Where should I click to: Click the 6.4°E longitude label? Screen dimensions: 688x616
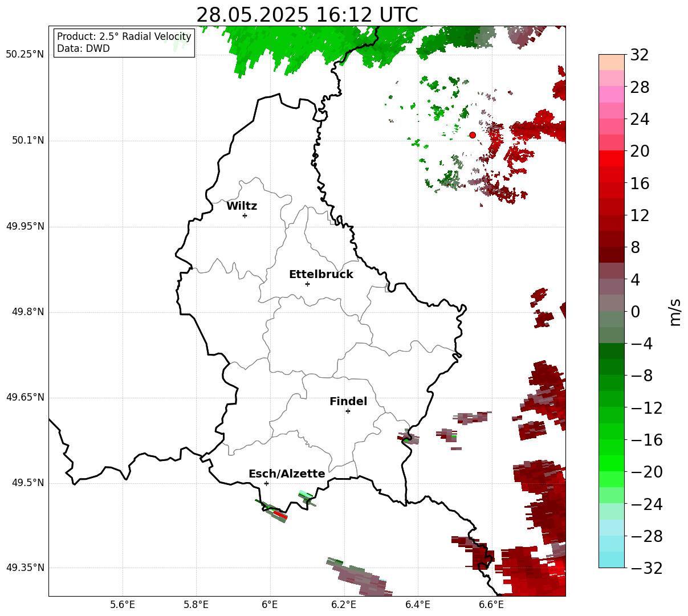click(418, 605)
